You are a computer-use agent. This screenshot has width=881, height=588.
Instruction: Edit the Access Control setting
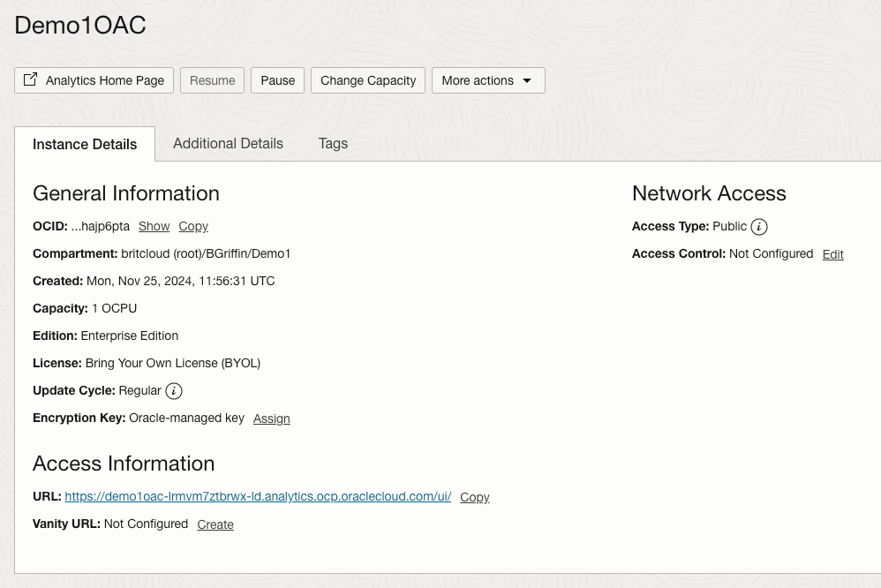(832, 254)
